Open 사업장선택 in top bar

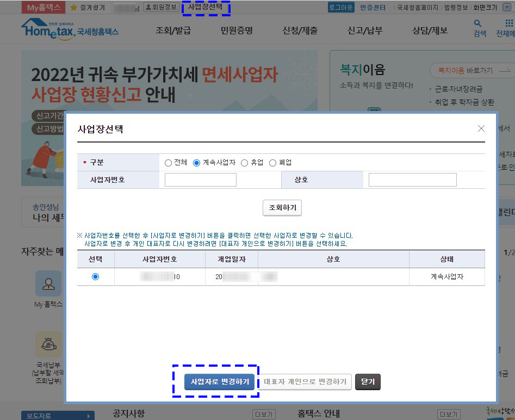pos(206,7)
